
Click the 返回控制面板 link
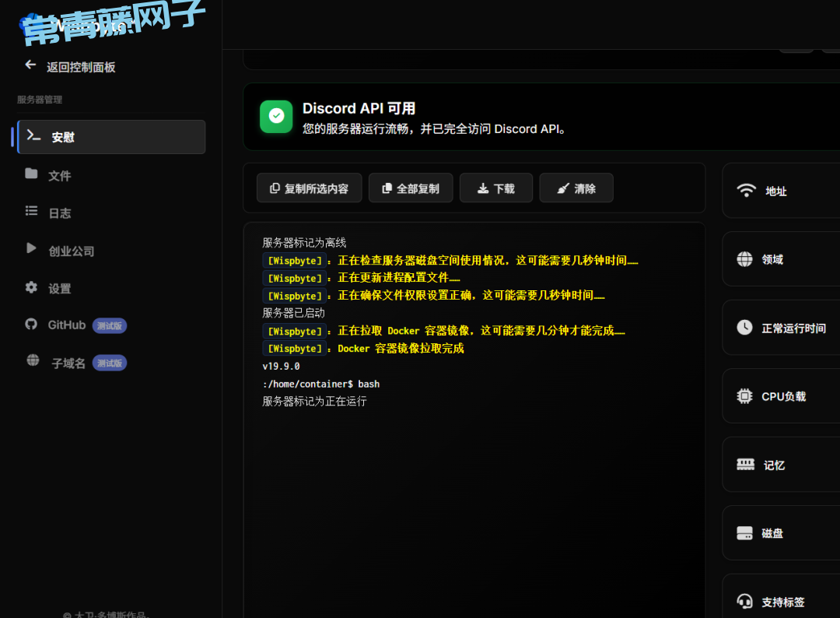[81, 67]
